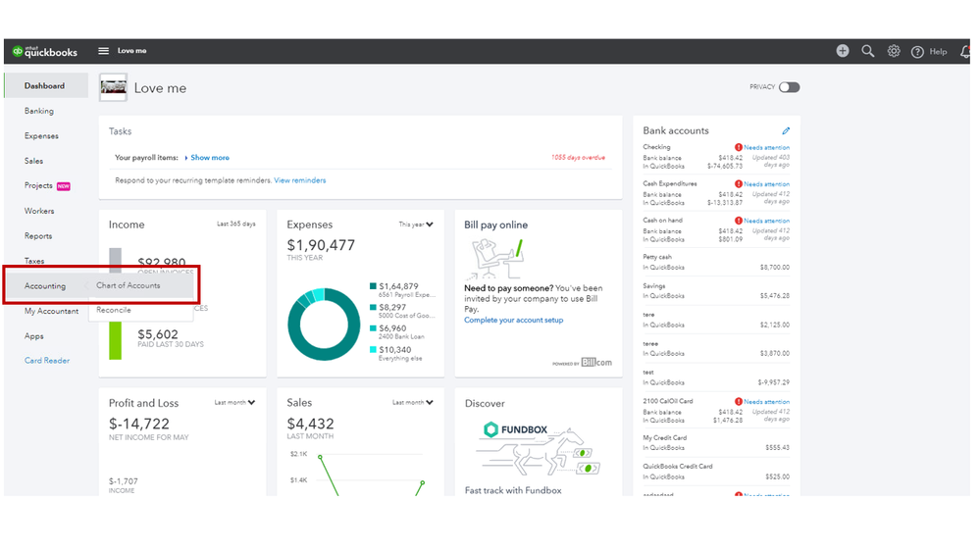
Task: Expand the Expenses This year dropdown
Action: point(416,225)
